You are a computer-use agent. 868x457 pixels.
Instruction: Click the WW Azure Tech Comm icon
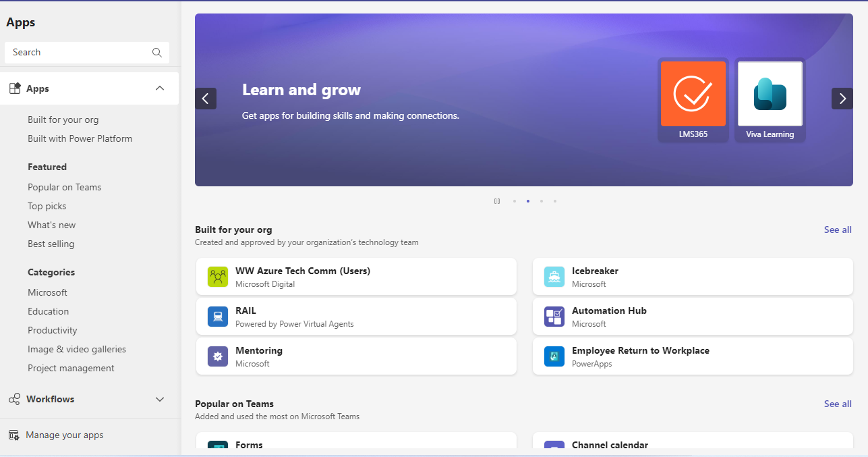tap(218, 277)
